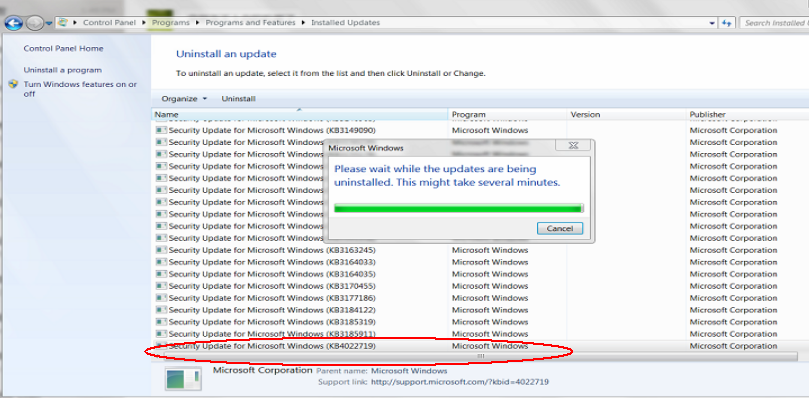Click the update icon of KB3164035 row
The height and width of the screenshot is (398, 809).
[161, 274]
